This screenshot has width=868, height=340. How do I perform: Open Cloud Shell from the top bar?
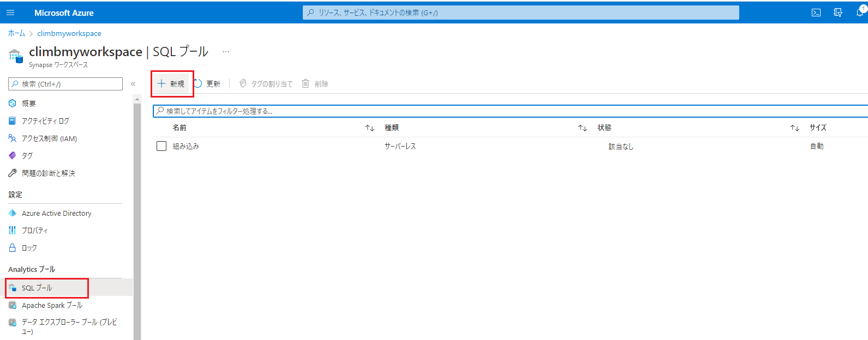[816, 13]
